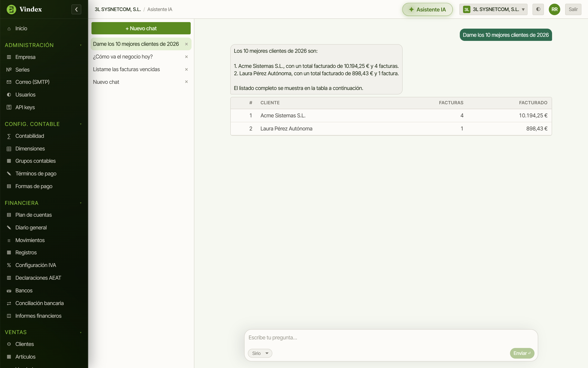588x368 pixels.
Task: Open Plan de cuentas icon
Action: (9, 215)
